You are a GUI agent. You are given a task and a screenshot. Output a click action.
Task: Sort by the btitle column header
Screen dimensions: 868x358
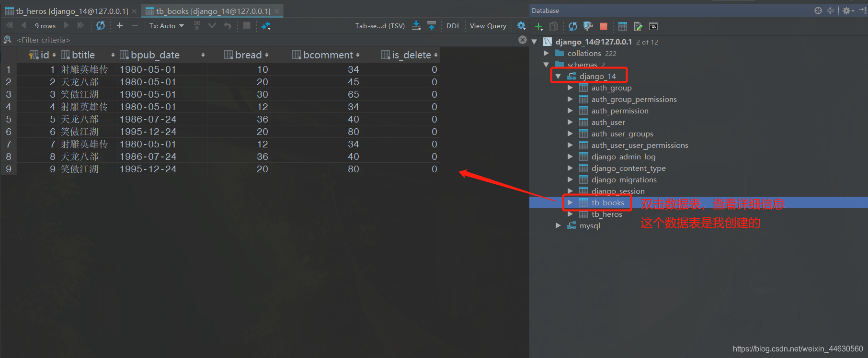pos(88,55)
